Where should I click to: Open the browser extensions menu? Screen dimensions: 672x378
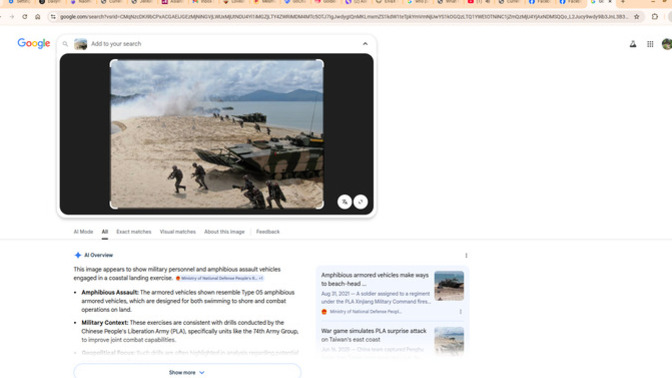point(655,17)
